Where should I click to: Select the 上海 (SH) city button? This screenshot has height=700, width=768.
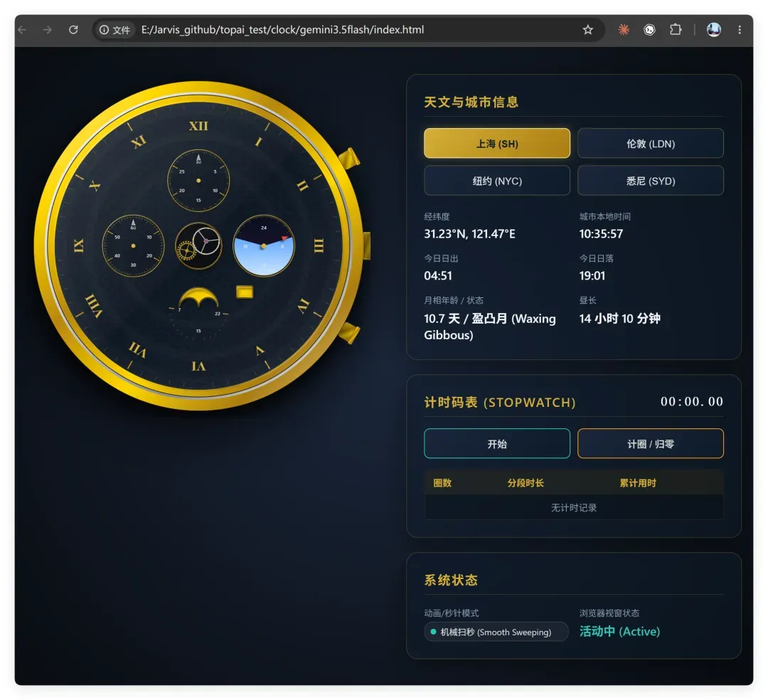coord(496,143)
